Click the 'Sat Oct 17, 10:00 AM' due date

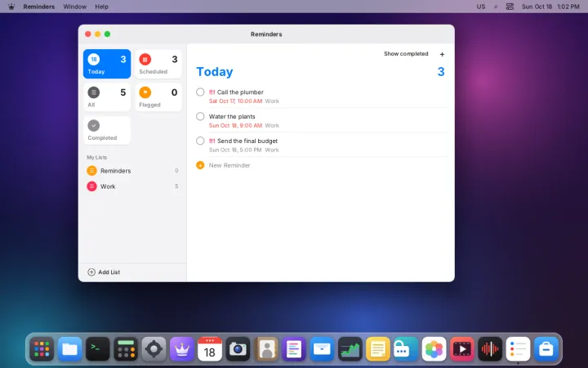pyautogui.click(x=235, y=101)
